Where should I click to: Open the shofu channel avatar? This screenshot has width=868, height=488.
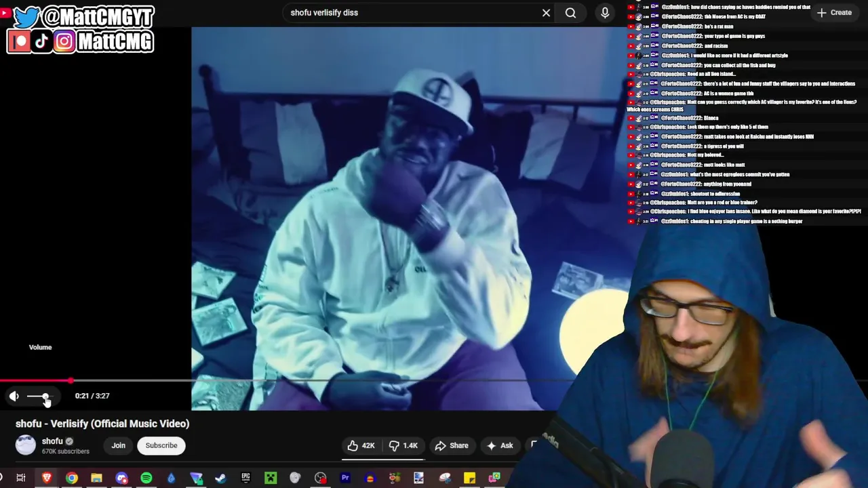(x=26, y=445)
